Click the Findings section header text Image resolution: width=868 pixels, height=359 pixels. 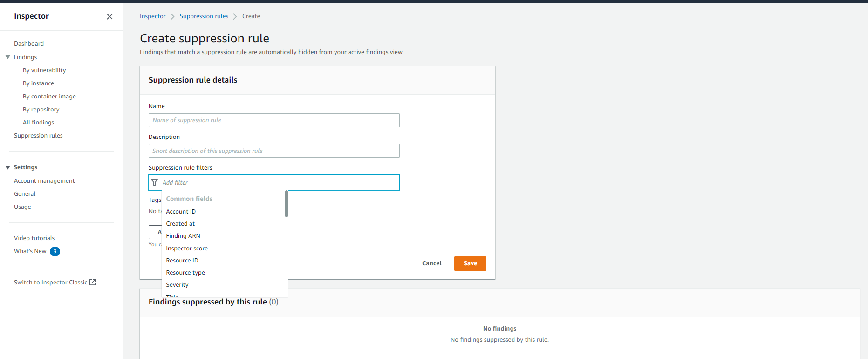(25, 57)
